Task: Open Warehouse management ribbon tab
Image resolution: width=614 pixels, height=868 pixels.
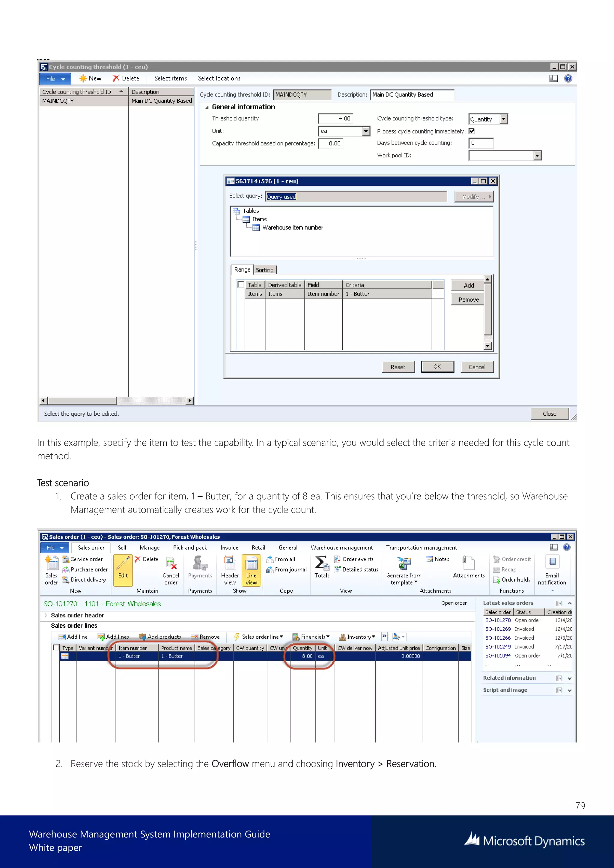Action: 342,547
